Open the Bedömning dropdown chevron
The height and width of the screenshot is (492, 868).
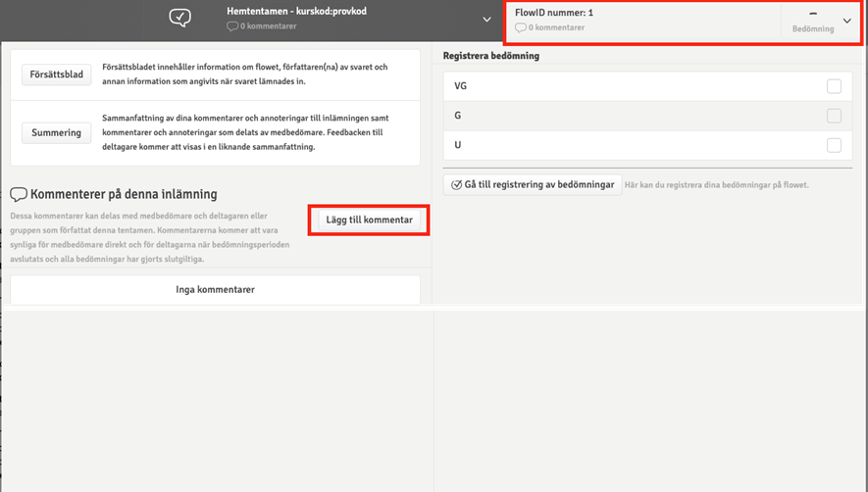click(847, 21)
